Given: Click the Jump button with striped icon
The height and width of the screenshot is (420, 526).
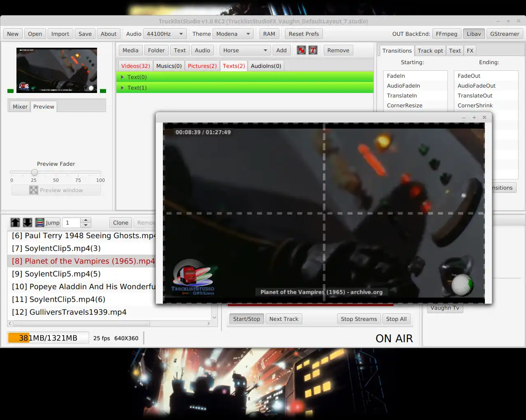Looking at the screenshot, I should point(48,223).
